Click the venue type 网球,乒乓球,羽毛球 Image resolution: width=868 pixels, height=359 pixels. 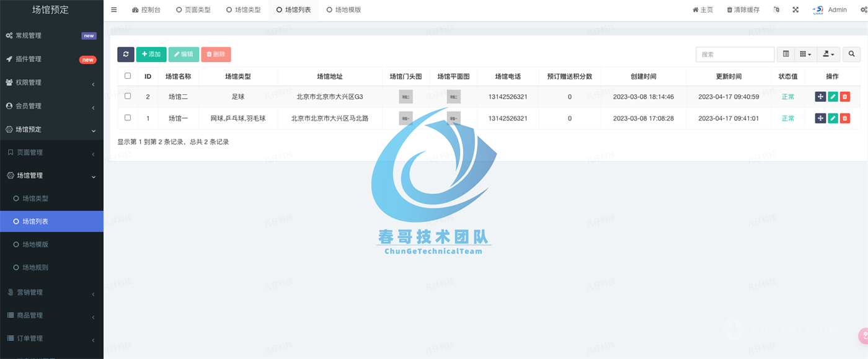[238, 118]
